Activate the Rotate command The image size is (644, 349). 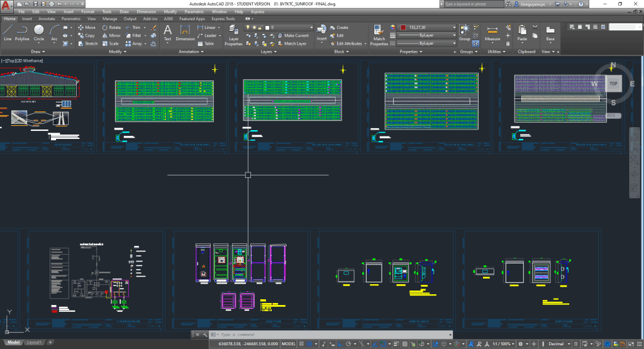(x=111, y=28)
